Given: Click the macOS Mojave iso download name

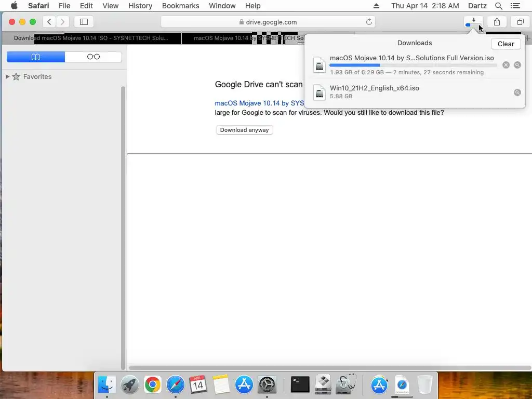Looking at the screenshot, I should [x=411, y=58].
